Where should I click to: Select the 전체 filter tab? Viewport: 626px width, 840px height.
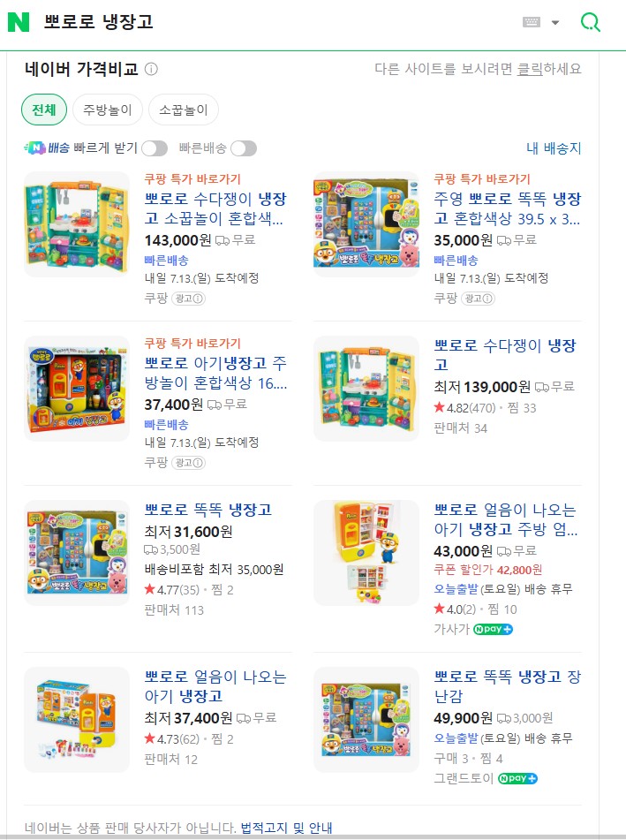pos(44,110)
